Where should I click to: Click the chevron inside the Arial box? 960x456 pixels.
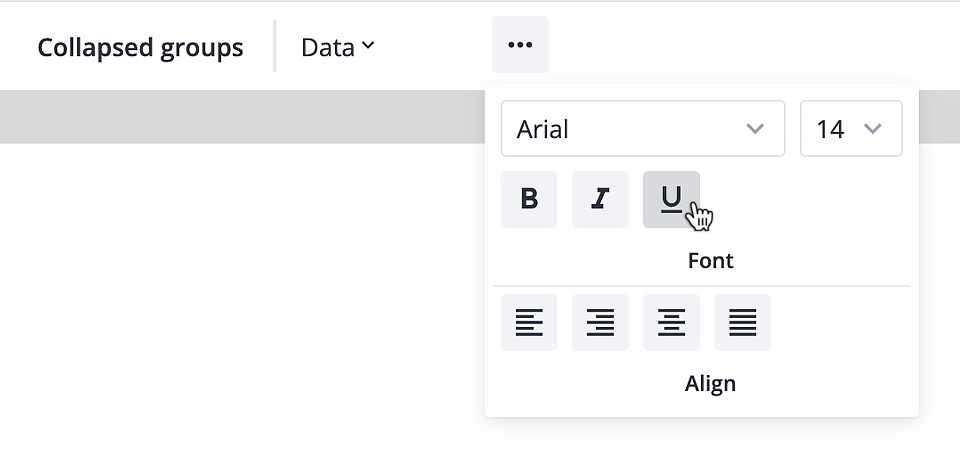(x=755, y=129)
